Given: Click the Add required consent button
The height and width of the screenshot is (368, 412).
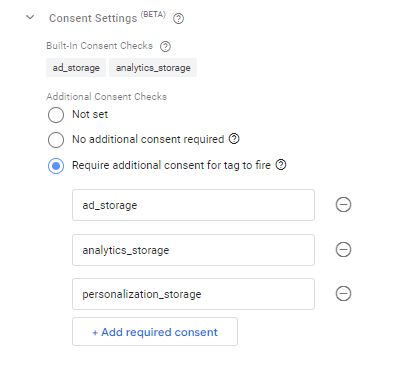Looking at the screenshot, I should (x=155, y=332).
